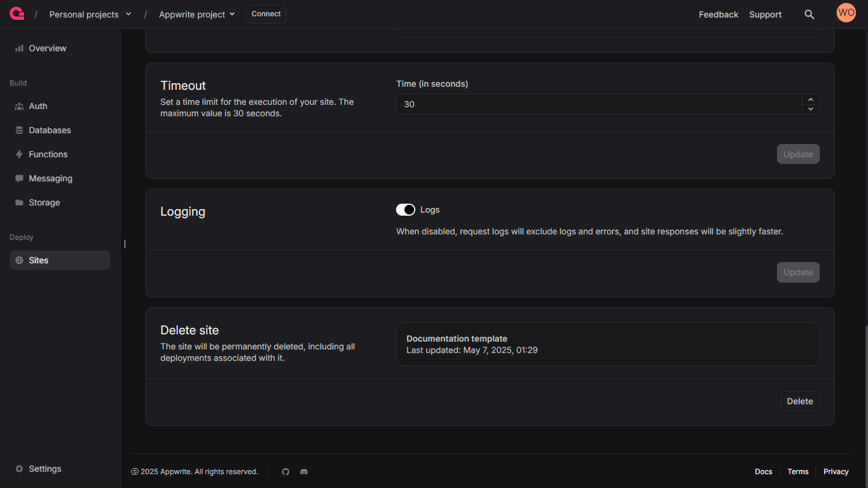The width and height of the screenshot is (868, 488).
Task: Click Update in the Logging section
Action: click(798, 272)
